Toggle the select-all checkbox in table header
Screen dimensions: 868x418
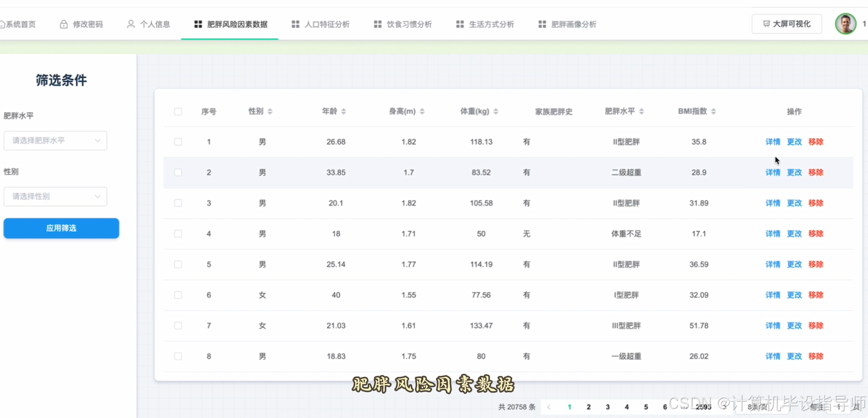(x=178, y=111)
